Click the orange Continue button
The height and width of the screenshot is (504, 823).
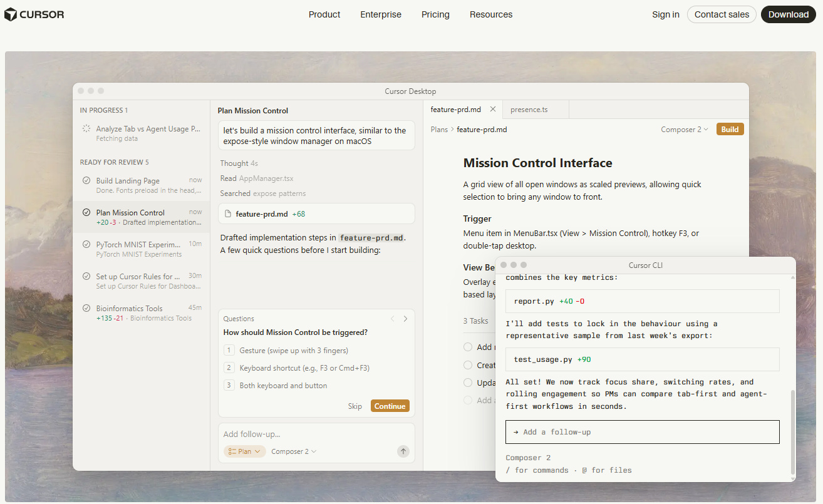click(x=390, y=406)
